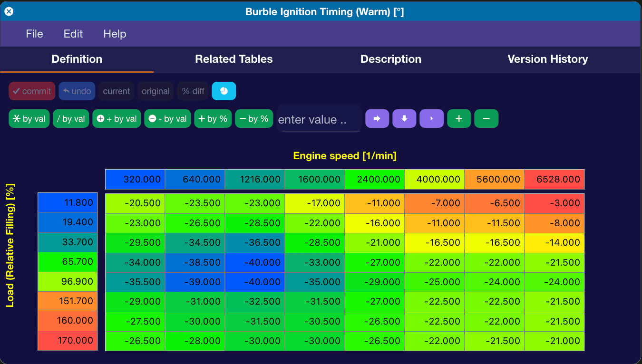Click the small right triangle button
This screenshot has width=642, height=364.
431,119
